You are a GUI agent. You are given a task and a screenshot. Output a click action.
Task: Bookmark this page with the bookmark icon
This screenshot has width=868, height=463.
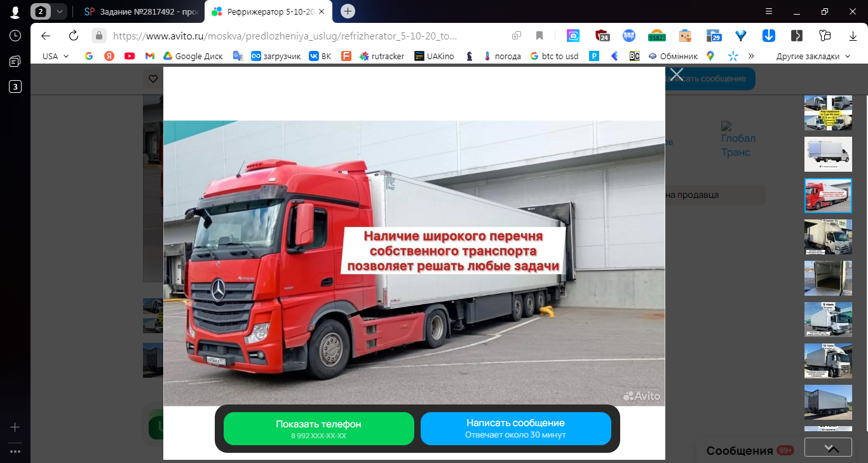[x=539, y=36]
